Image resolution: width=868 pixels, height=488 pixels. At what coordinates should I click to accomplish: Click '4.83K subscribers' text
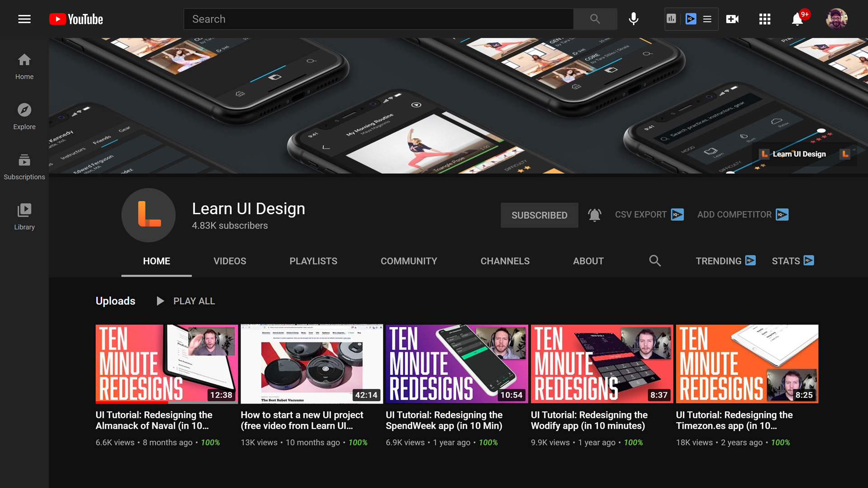coord(230,225)
